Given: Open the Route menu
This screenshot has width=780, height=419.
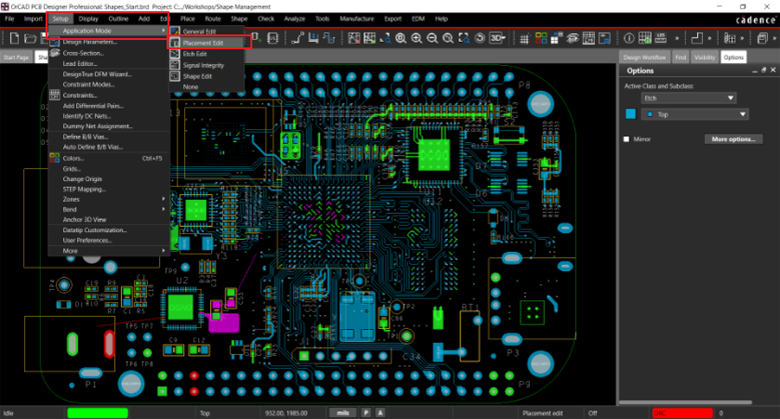Looking at the screenshot, I should (x=213, y=19).
